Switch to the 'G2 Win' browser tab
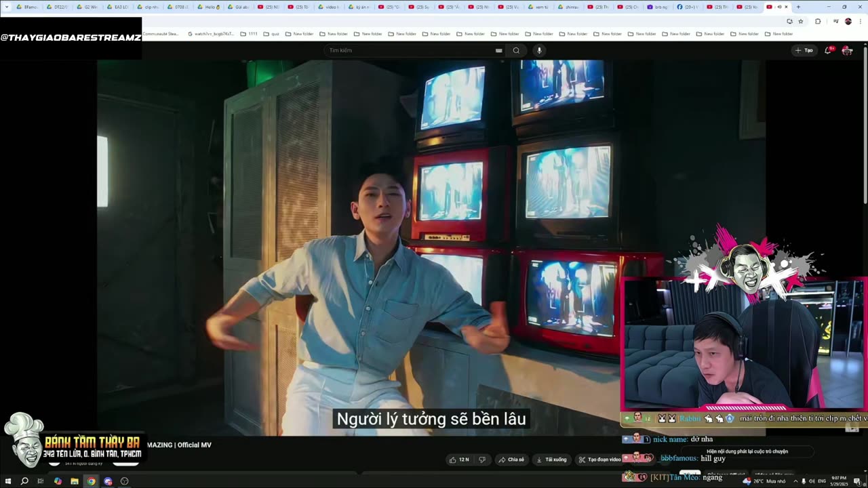The image size is (868, 488). tap(87, 7)
